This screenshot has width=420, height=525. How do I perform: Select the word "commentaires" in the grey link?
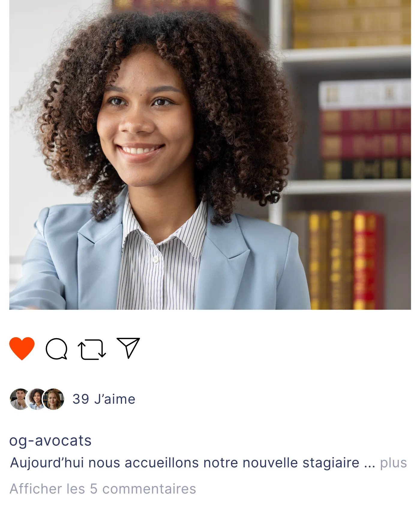(x=149, y=489)
